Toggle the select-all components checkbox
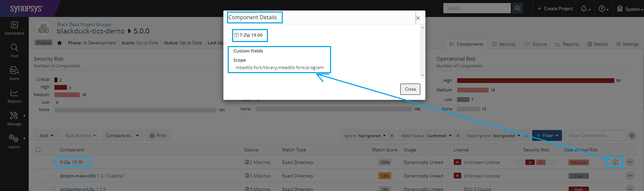The image size is (644, 191). point(38,149)
